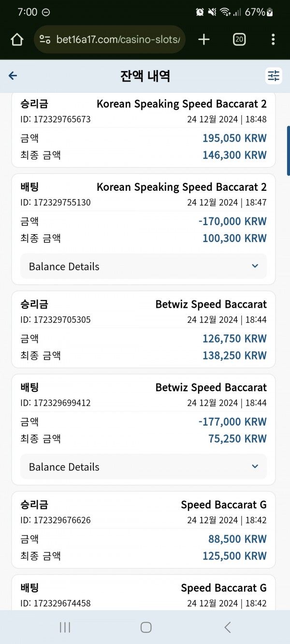Image resolution: width=290 pixels, height=644 pixels.
Task: Click the page scrollbar on the right edge
Action: point(288,150)
